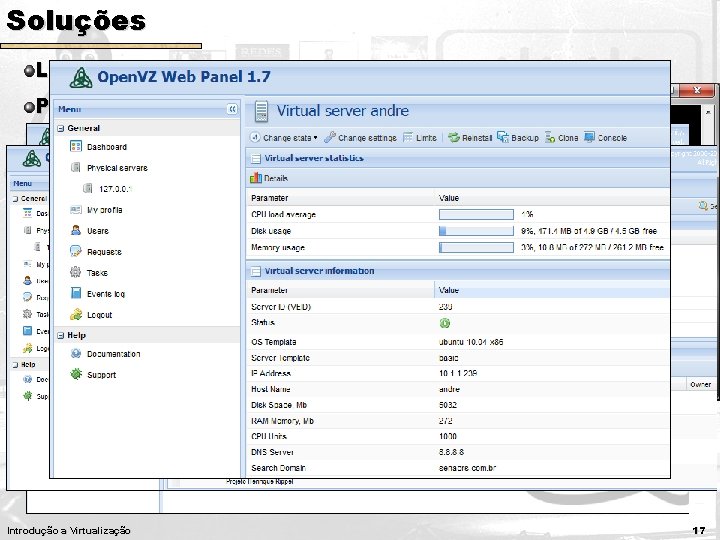The width and height of the screenshot is (720, 540).
Task: Collapse the Help menu section
Action: (x=61, y=336)
